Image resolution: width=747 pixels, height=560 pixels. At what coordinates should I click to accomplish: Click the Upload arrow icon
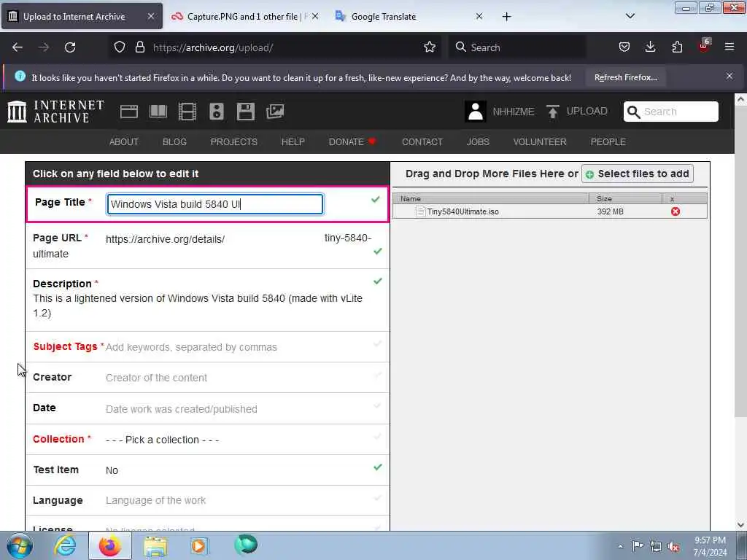(553, 112)
